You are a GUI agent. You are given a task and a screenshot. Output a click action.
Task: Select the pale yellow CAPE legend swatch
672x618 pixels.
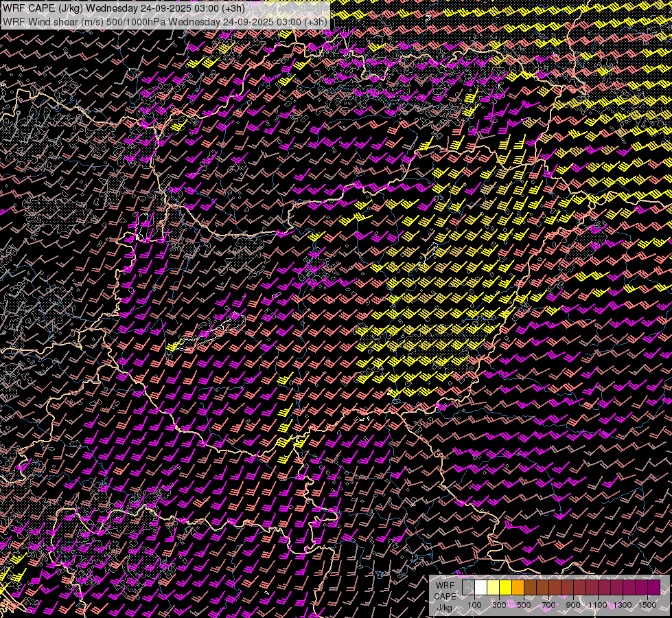click(493, 588)
